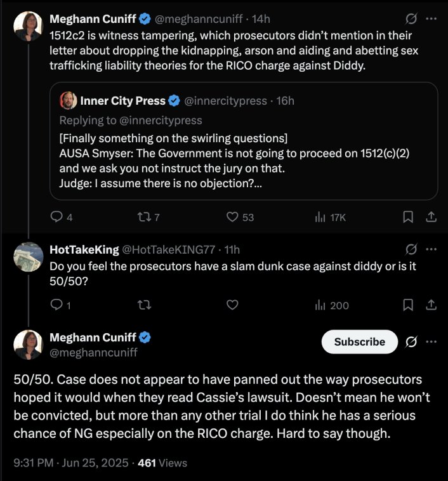Click the Subscribe button
Image resolution: width=448 pixels, height=481 pixels.
point(360,341)
